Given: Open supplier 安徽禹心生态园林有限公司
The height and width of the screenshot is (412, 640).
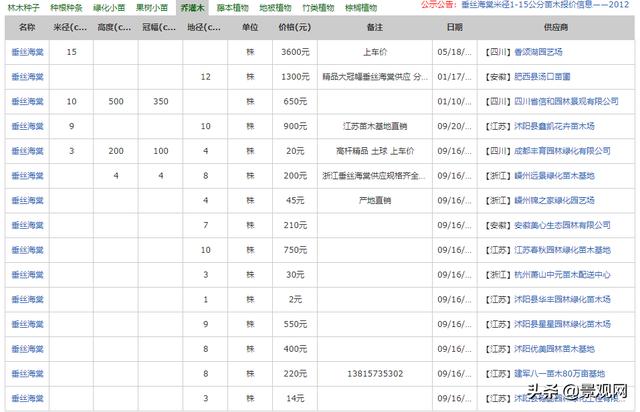Looking at the screenshot, I should [562, 225].
